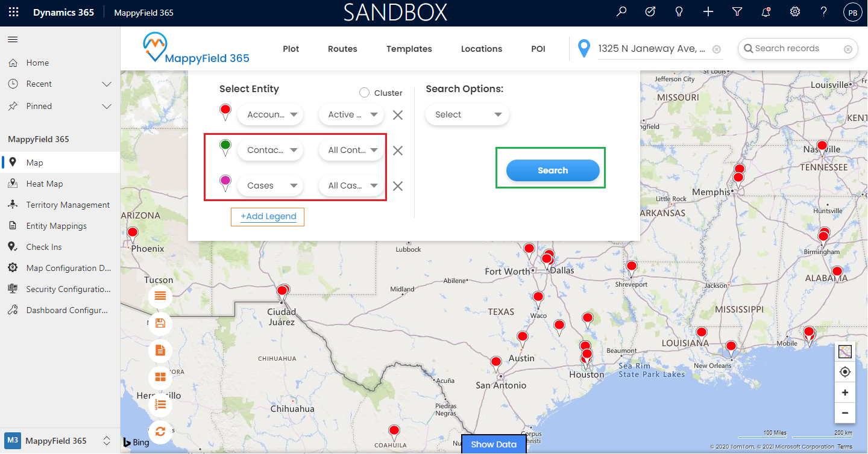
Task: Open the Search Options Select dropdown
Action: pos(467,114)
